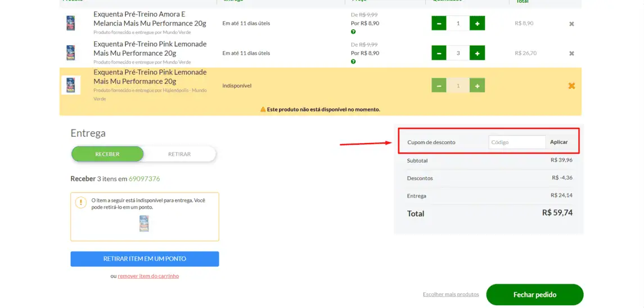Remove the R$ 26,70 Pink Lemonade item with X

coord(571,53)
